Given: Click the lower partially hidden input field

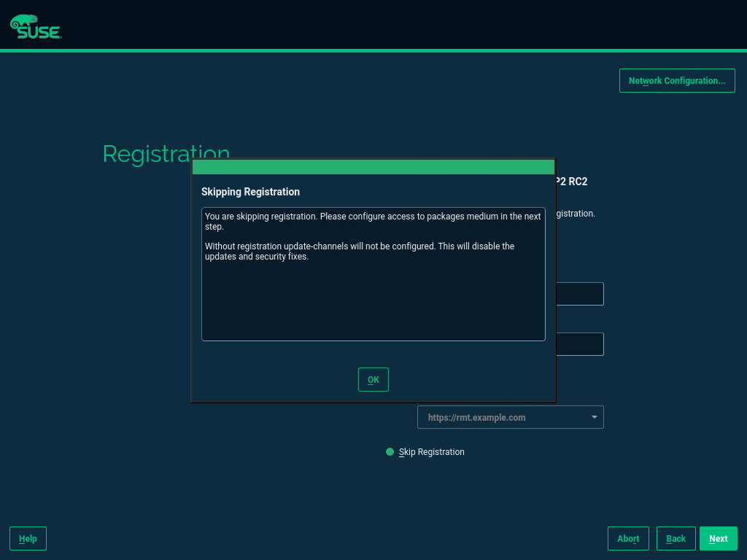Looking at the screenshot, I should click(x=579, y=344).
